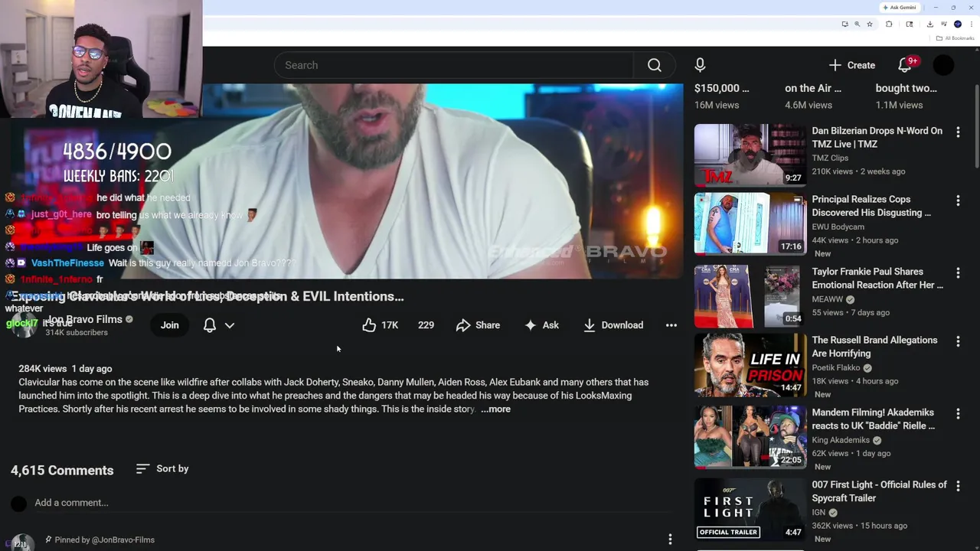Image resolution: width=980 pixels, height=551 pixels.
Task: Open channel notification preferences dropdown
Action: tap(218, 325)
